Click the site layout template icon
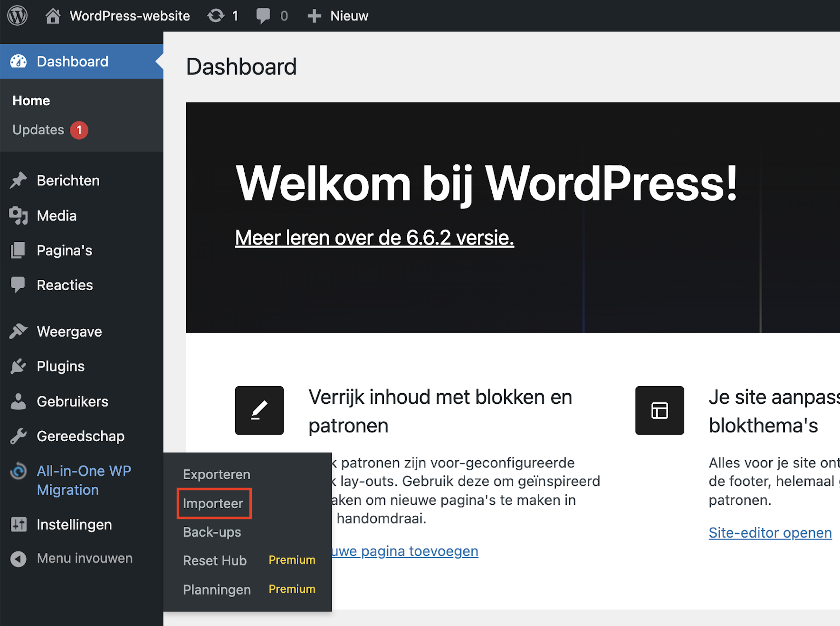Screen dimensions: 840x626 [659, 410]
